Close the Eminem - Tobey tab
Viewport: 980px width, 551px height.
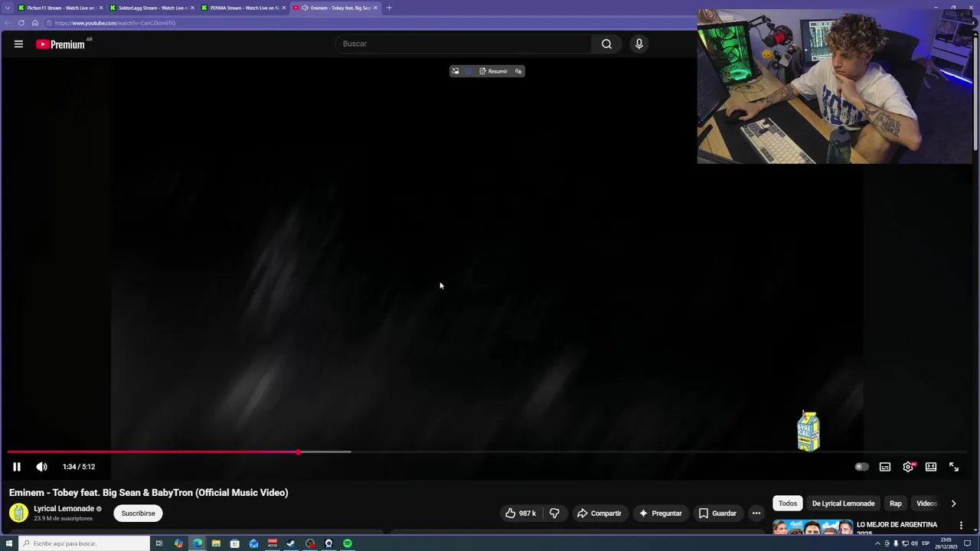[x=375, y=8]
